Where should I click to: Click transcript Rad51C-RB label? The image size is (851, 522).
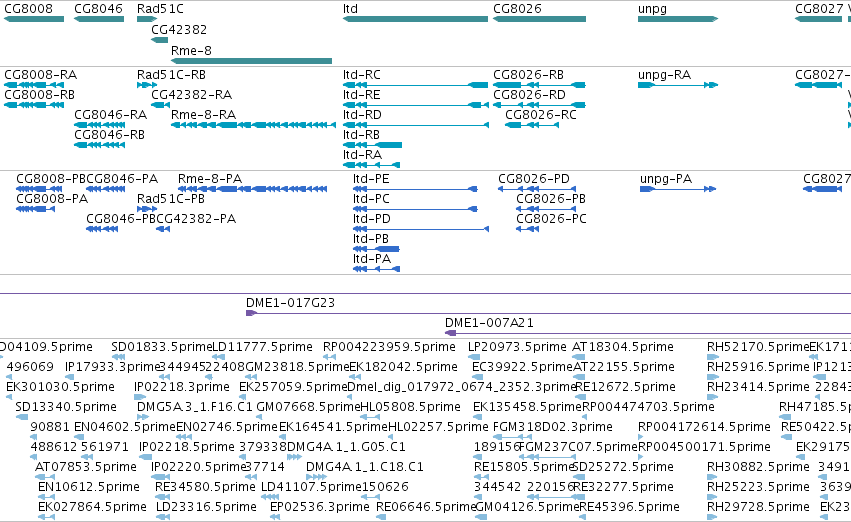pos(171,75)
